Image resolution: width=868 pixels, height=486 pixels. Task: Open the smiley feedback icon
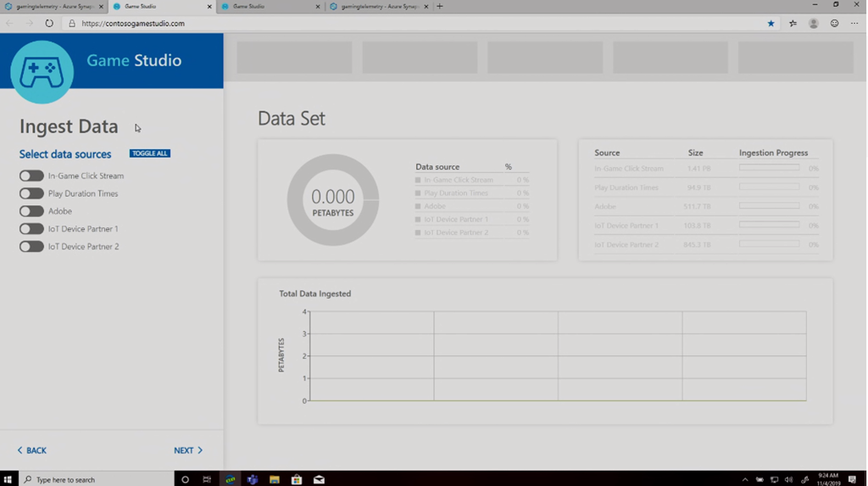coord(834,24)
